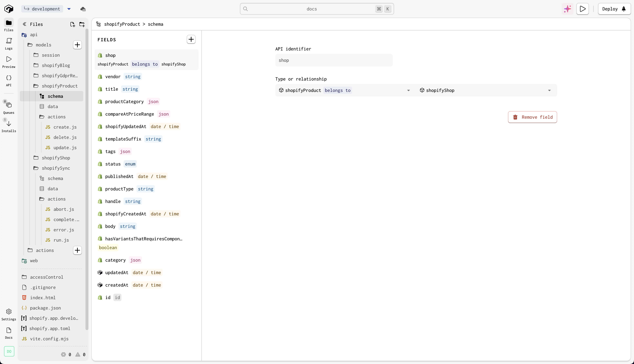Click the Deploy button

[614, 9]
